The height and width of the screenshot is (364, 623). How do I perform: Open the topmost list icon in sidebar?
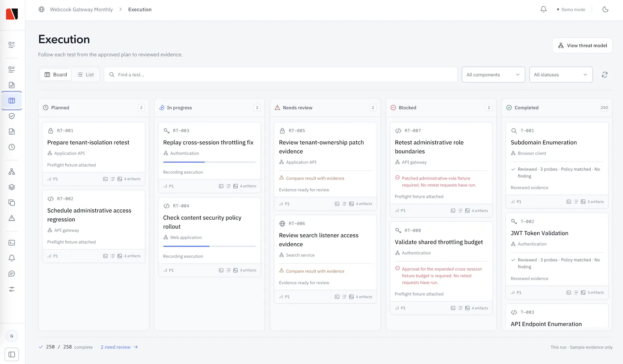(x=12, y=45)
